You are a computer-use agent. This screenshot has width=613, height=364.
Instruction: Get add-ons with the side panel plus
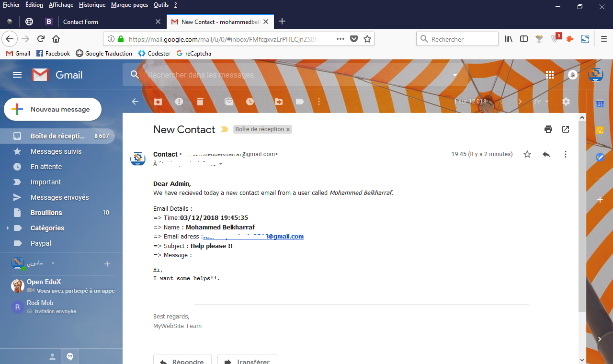pyautogui.click(x=600, y=200)
